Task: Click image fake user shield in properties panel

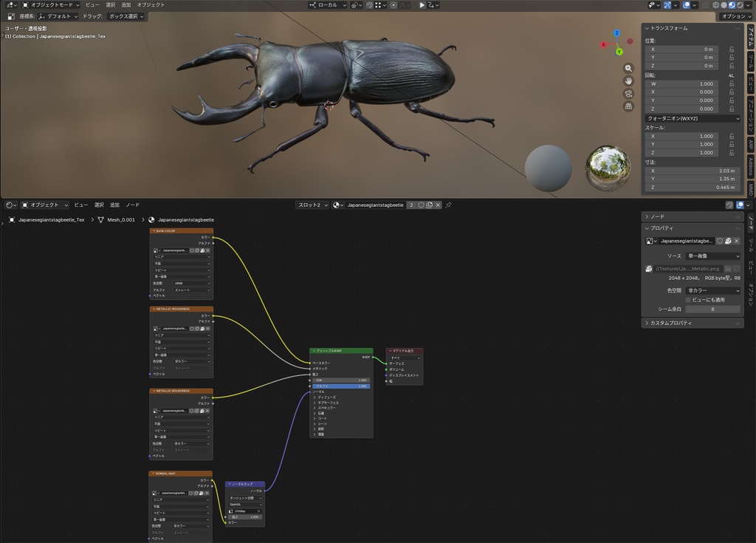Action: [x=719, y=241]
